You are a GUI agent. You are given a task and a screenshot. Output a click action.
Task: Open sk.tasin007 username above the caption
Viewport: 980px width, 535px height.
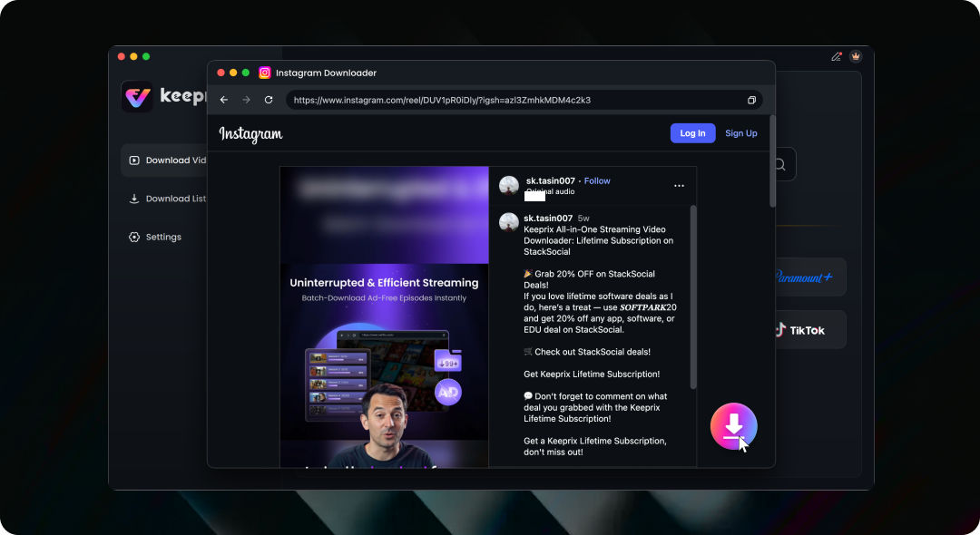(x=548, y=219)
